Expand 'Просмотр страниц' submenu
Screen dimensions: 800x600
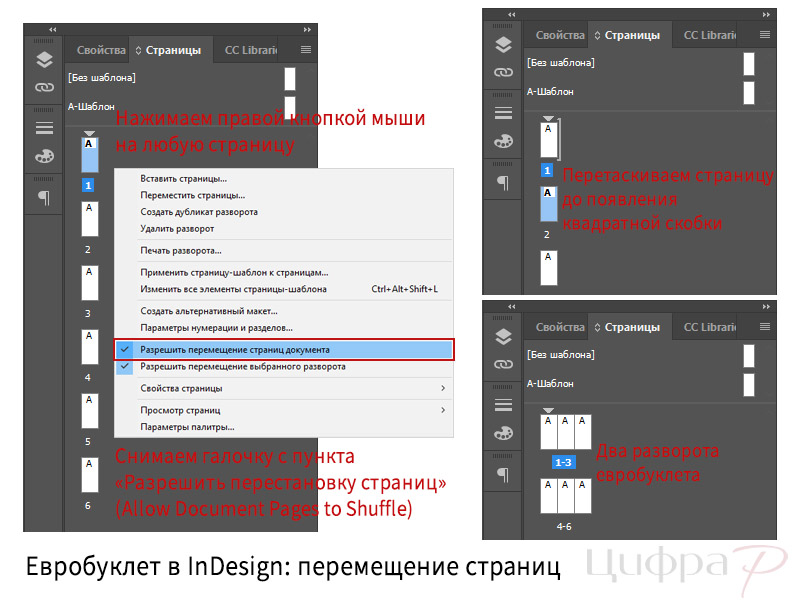click(284, 410)
